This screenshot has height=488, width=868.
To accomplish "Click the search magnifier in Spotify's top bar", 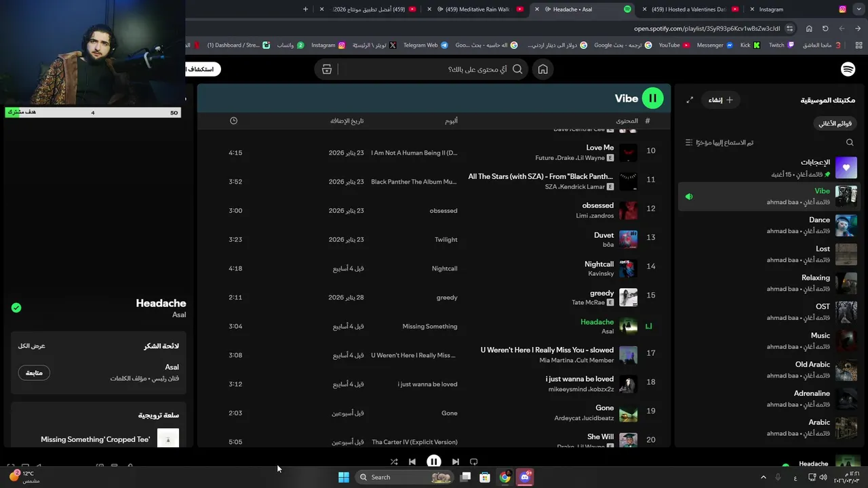I will (x=517, y=69).
